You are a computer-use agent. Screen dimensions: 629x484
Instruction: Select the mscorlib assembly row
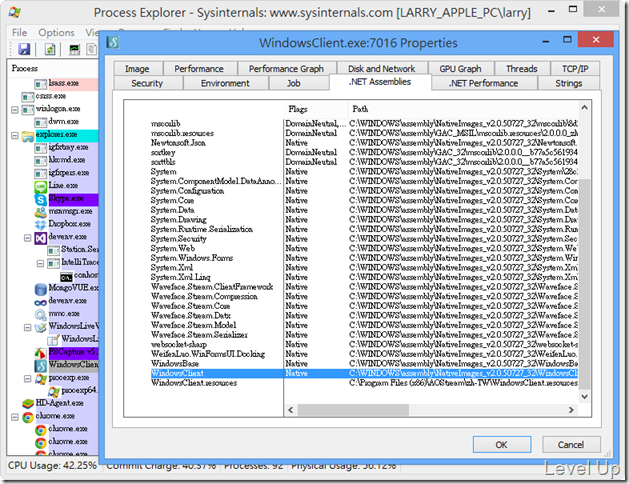pyautogui.click(x=364, y=124)
